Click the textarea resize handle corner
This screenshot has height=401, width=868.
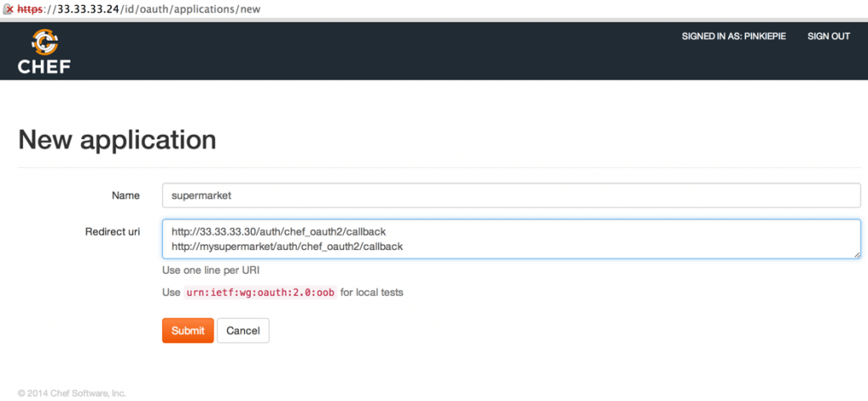click(857, 253)
